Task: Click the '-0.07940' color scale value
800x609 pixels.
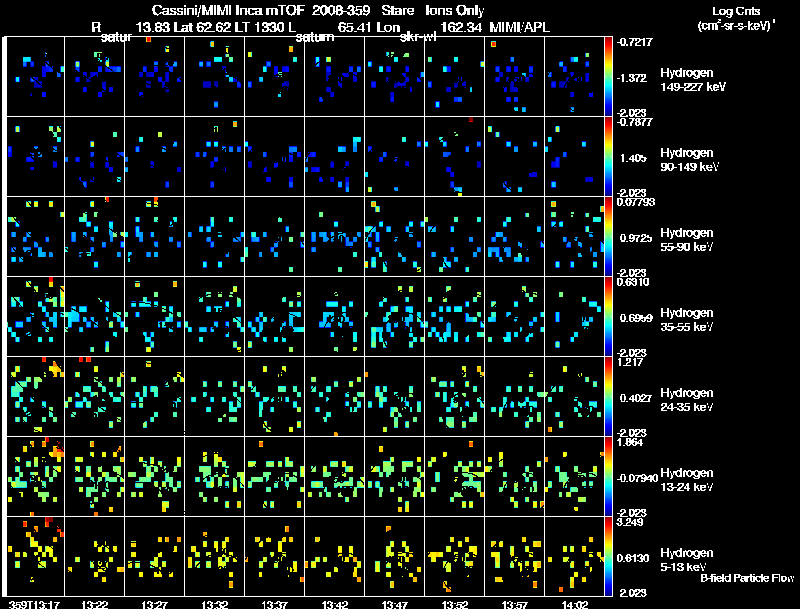Action: coord(637,478)
